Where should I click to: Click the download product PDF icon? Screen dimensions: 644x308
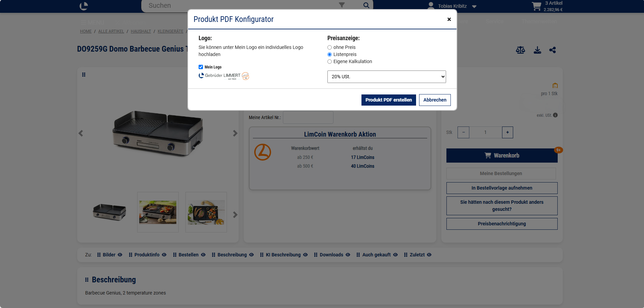tap(537, 50)
